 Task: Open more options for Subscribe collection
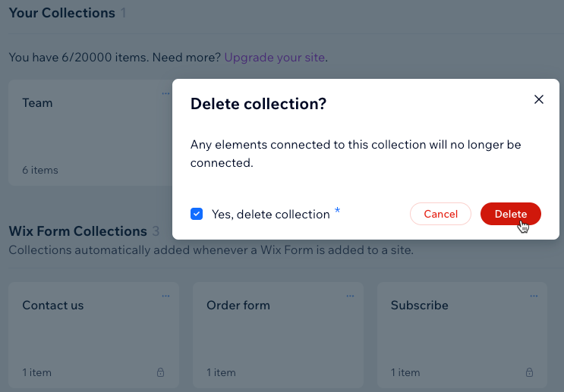pyautogui.click(x=534, y=296)
